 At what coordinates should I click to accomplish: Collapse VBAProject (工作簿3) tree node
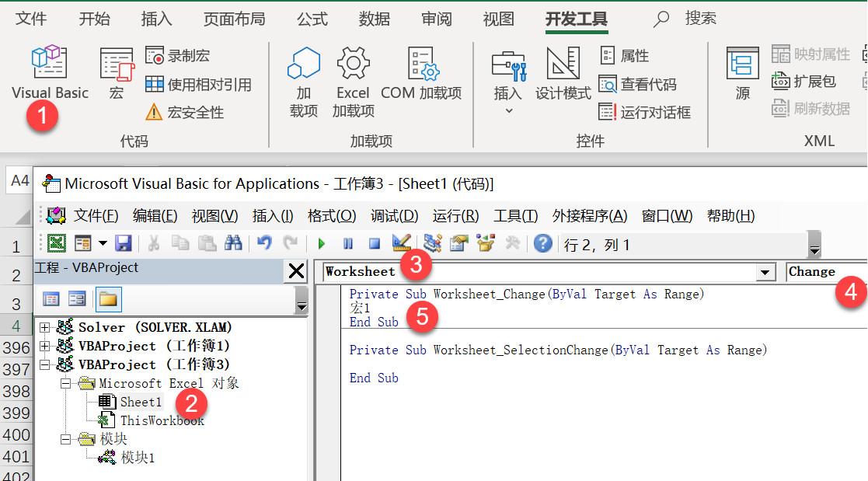[45, 364]
